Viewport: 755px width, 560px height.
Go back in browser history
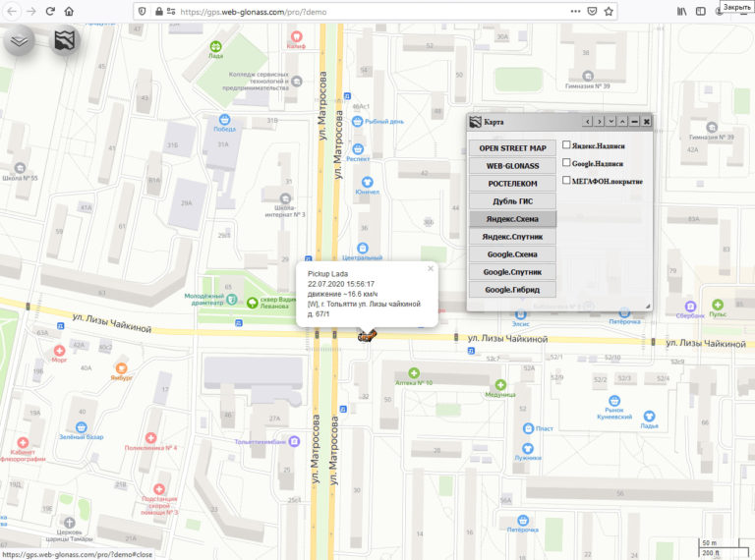12,11
